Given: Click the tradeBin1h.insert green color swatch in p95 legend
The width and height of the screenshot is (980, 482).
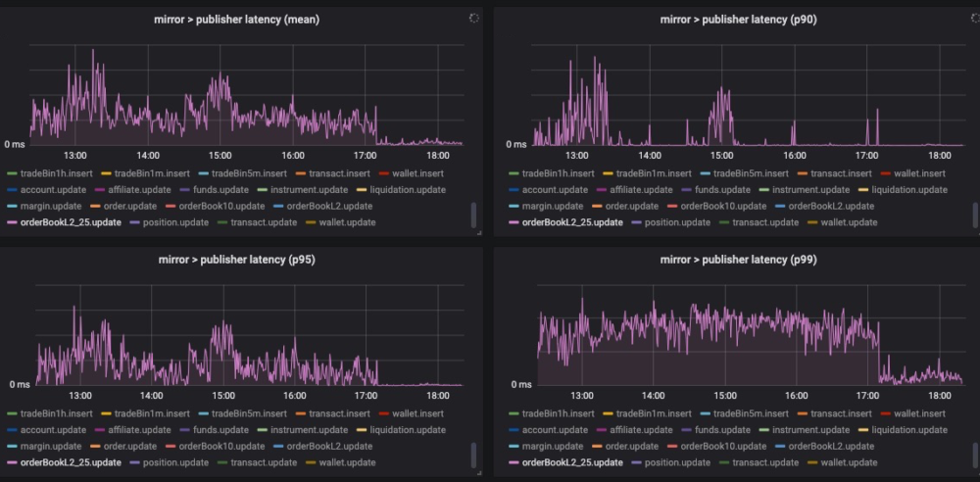Looking at the screenshot, I should [x=11, y=413].
